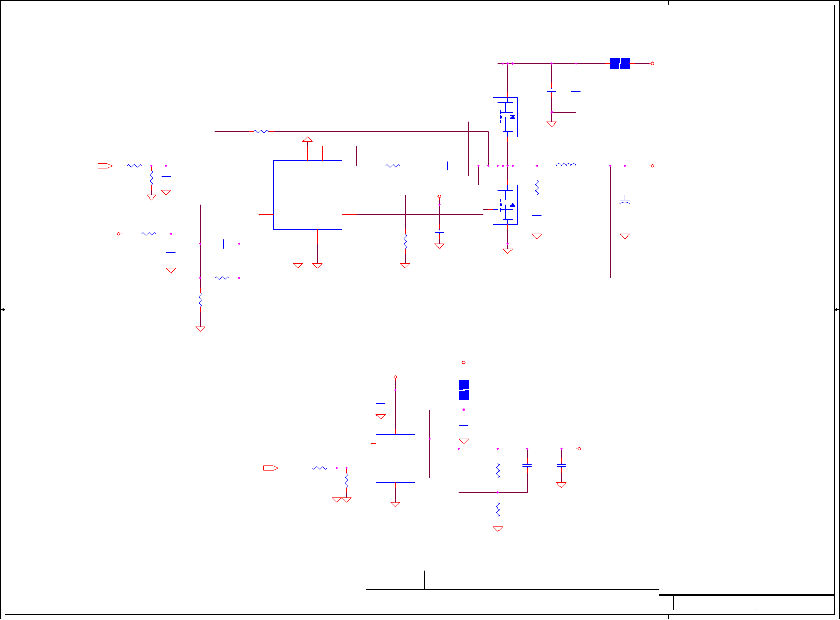Screen dimensions: 840x620
Task: Click terminal circle above the vertical blue jumper
Action: (x=464, y=362)
